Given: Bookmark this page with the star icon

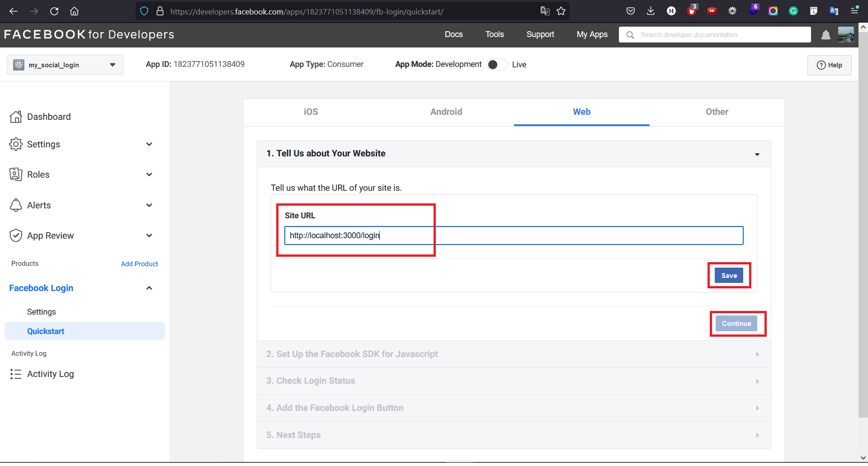Looking at the screenshot, I should coord(561,11).
